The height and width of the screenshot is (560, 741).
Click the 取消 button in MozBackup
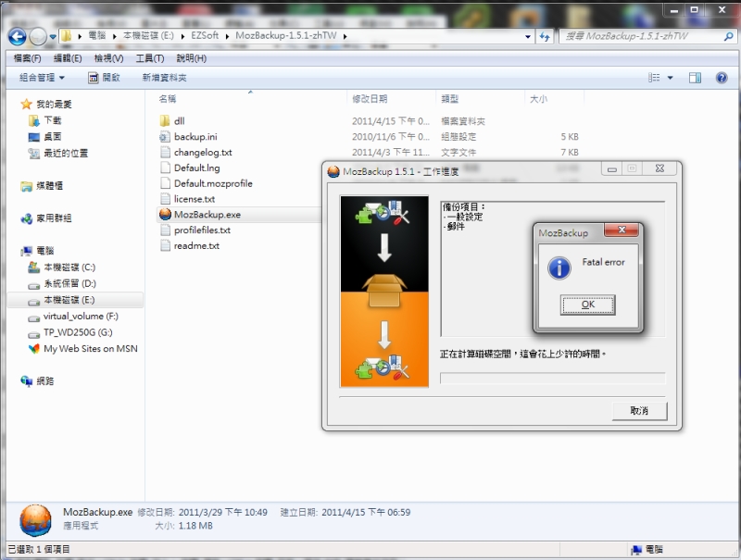pyautogui.click(x=639, y=410)
